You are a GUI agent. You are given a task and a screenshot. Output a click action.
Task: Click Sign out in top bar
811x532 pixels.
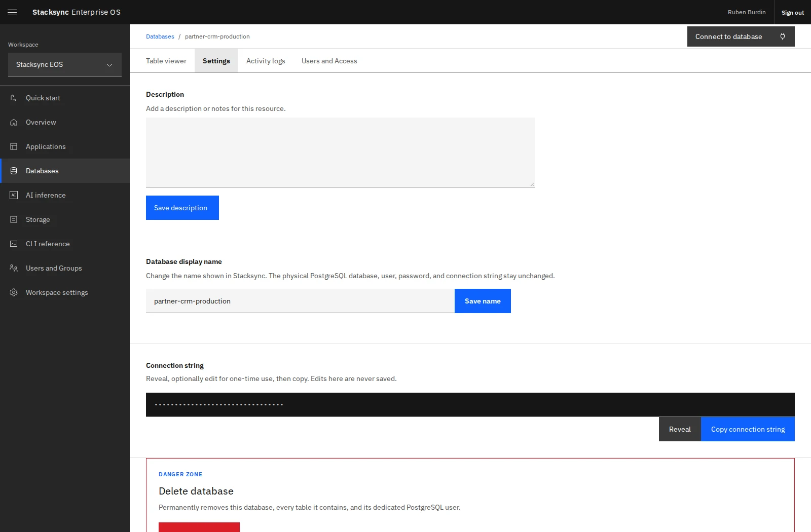pos(793,12)
